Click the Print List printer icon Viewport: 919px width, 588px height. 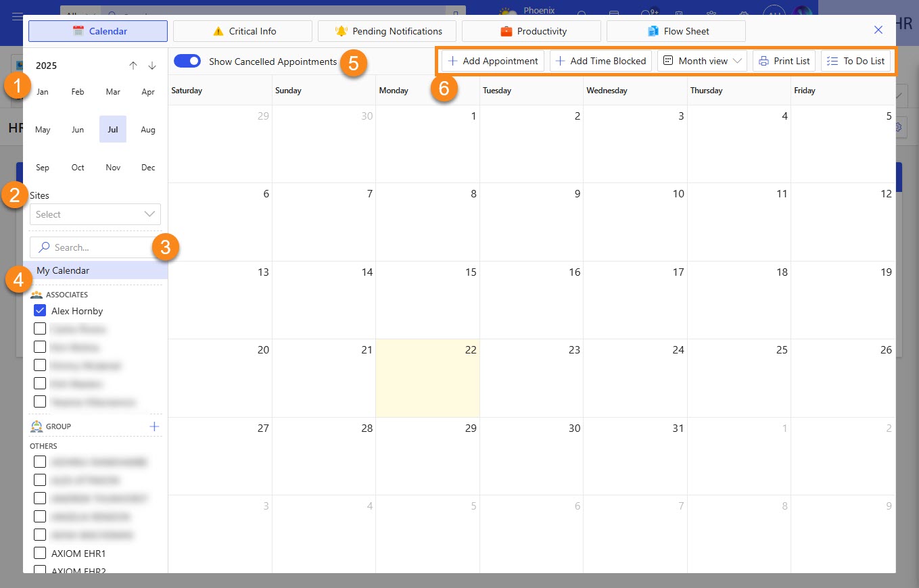[x=763, y=61]
